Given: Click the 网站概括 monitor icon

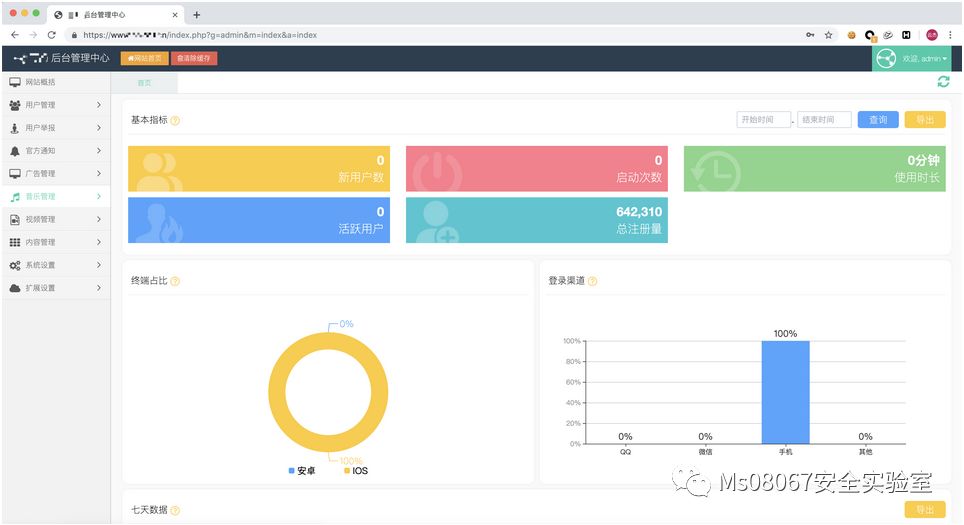Looking at the screenshot, I should point(15,82).
